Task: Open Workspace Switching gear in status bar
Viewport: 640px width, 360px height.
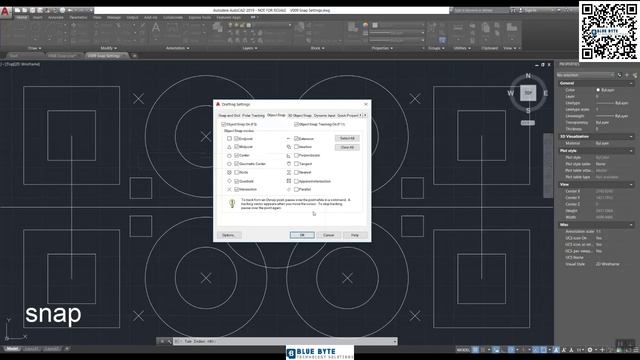Action: [x=590, y=350]
